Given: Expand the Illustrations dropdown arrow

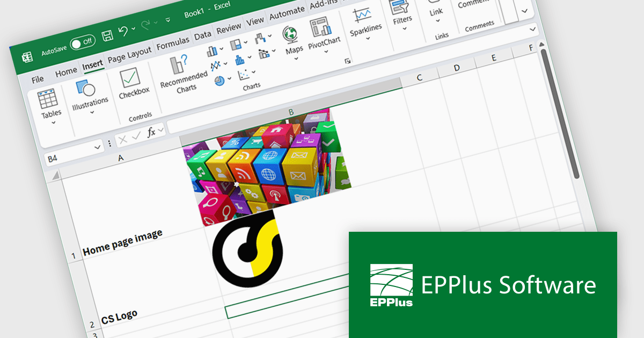Looking at the screenshot, I should (x=92, y=112).
